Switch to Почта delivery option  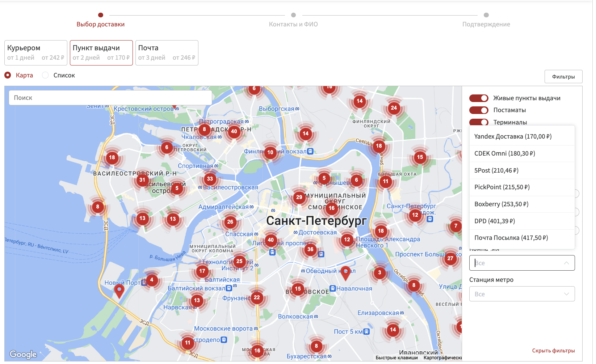pyautogui.click(x=167, y=53)
